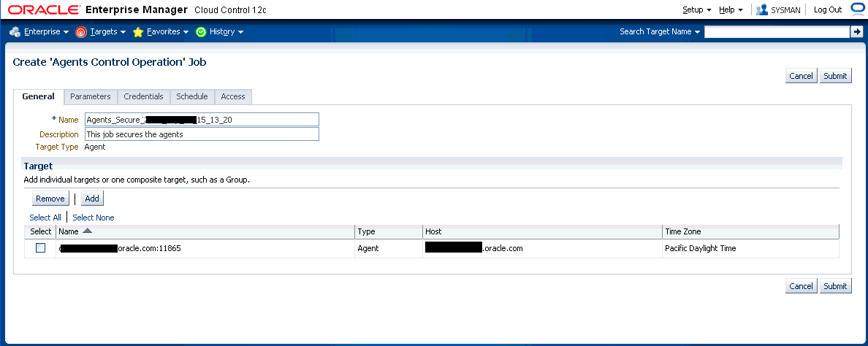Screen dimensions: 868x346
Task: Switch to the Credentials tab
Action: (143, 97)
